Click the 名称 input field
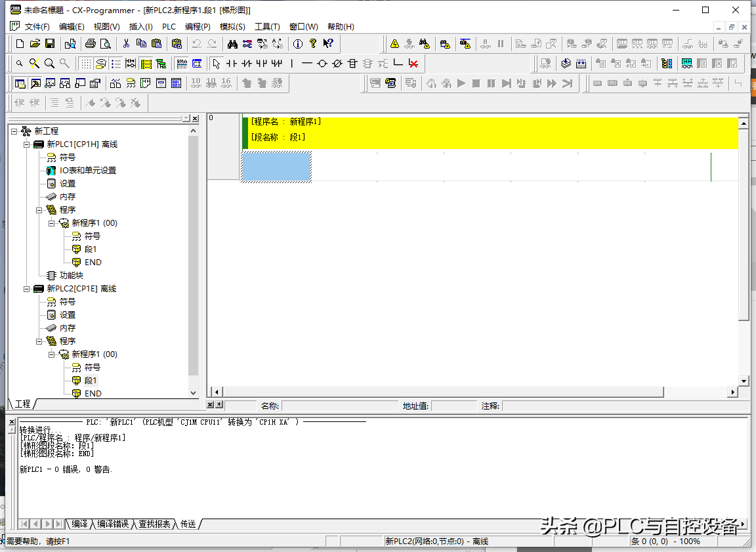The image size is (756, 552). pos(339,406)
